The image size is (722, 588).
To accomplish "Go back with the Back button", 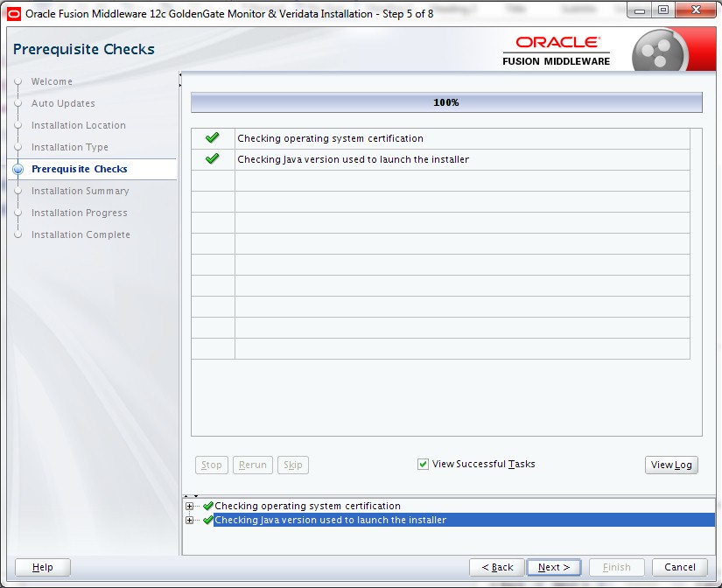I will pyautogui.click(x=497, y=567).
